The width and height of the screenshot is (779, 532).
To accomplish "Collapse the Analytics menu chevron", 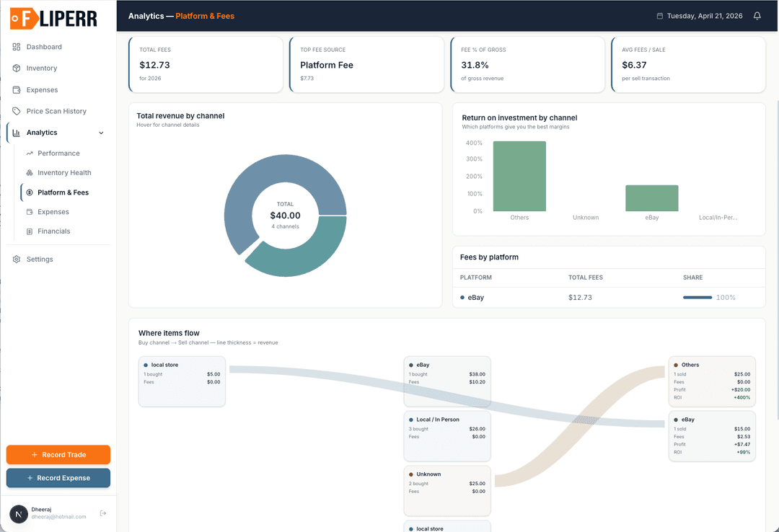I will click(102, 133).
